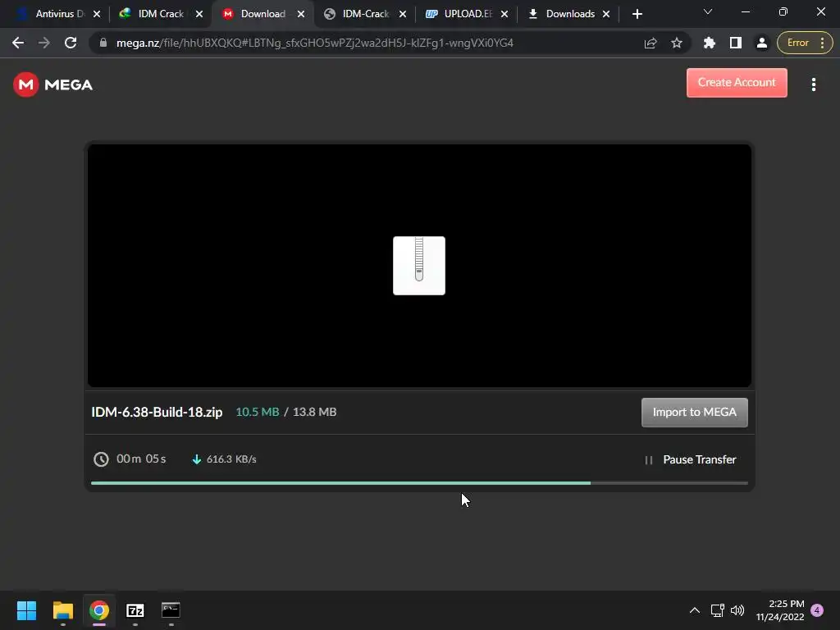Open a new browser tab
This screenshot has width=840, height=630.
coord(637,14)
